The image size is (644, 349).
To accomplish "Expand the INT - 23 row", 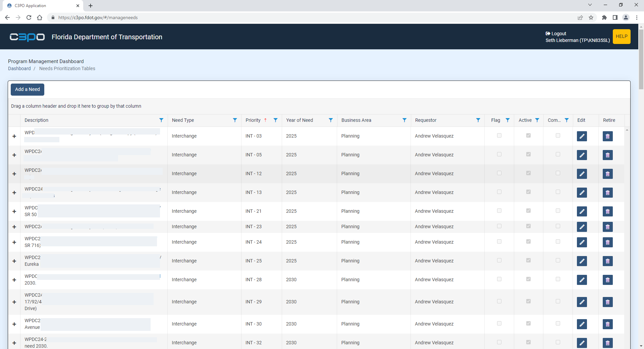I will coord(14,227).
